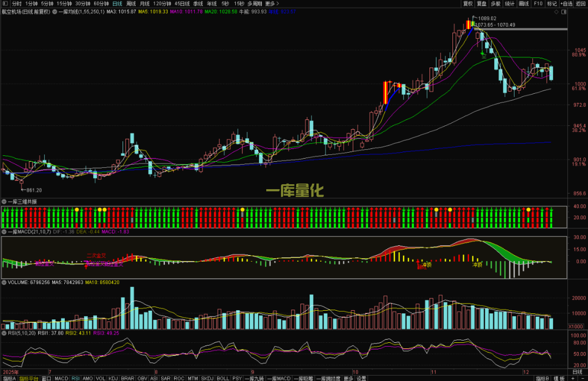Open the 画线 drawing tools
The height and width of the screenshot is (381, 588).
(524, 4)
